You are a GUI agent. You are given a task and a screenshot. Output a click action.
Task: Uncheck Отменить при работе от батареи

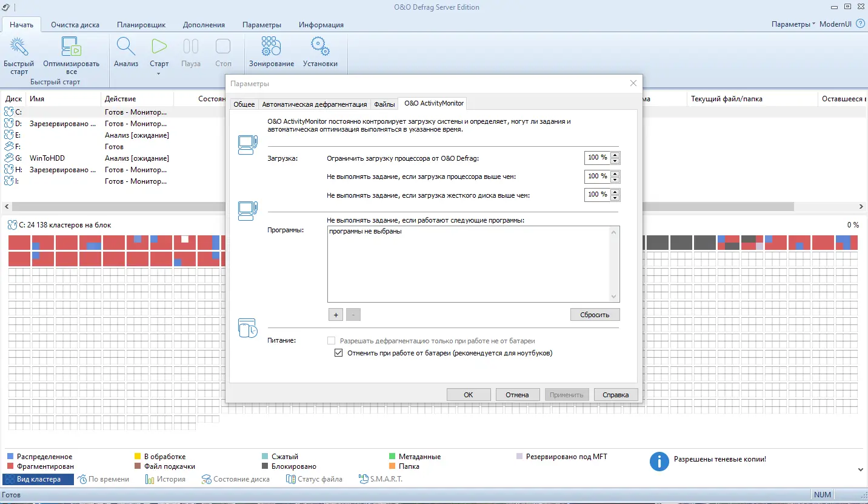point(338,352)
